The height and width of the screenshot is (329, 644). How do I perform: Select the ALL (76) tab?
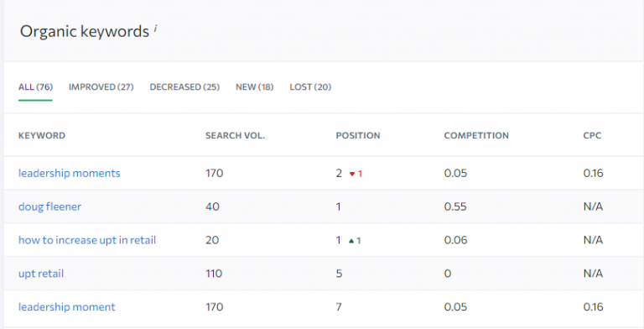tap(35, 86)
